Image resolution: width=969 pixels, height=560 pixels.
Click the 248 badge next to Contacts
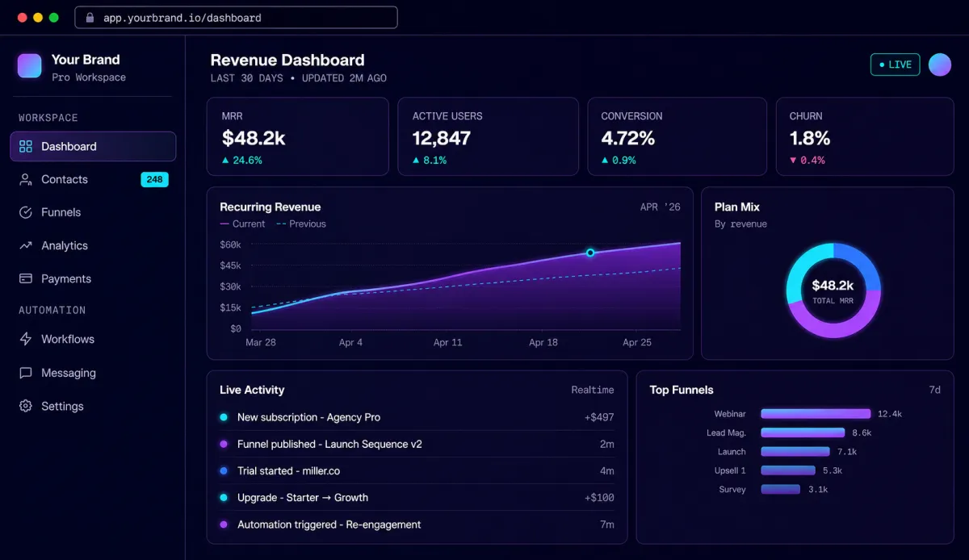pos(154,179)
